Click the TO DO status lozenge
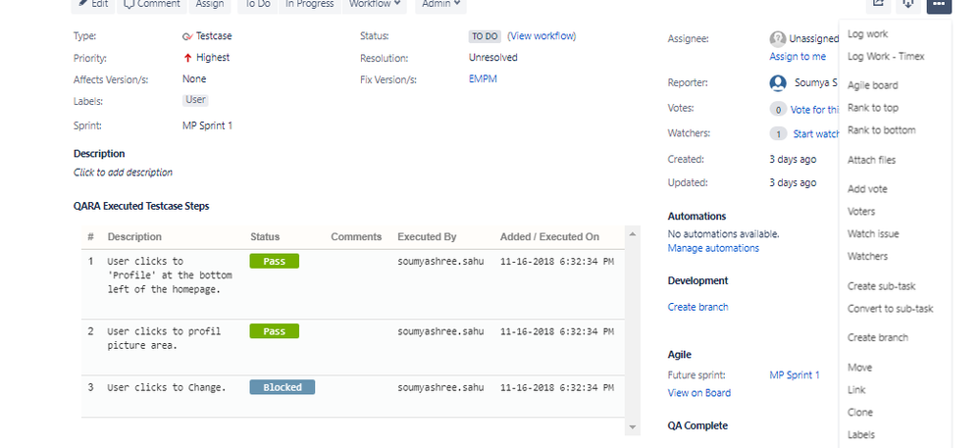This screenshot has height=448, width=980. coord(485,36)
